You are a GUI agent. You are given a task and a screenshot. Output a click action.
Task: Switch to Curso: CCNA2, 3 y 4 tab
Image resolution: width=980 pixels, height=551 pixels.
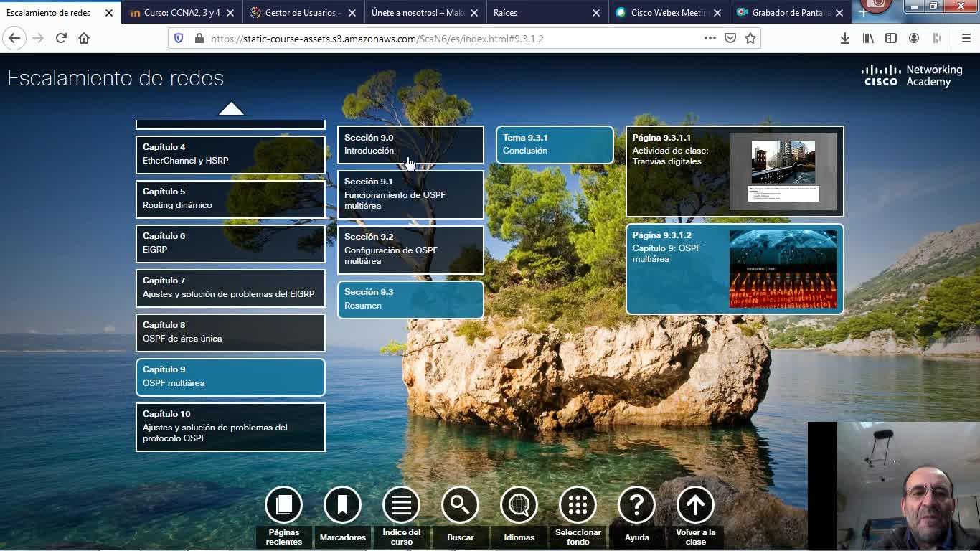click(x=182, y=13)
